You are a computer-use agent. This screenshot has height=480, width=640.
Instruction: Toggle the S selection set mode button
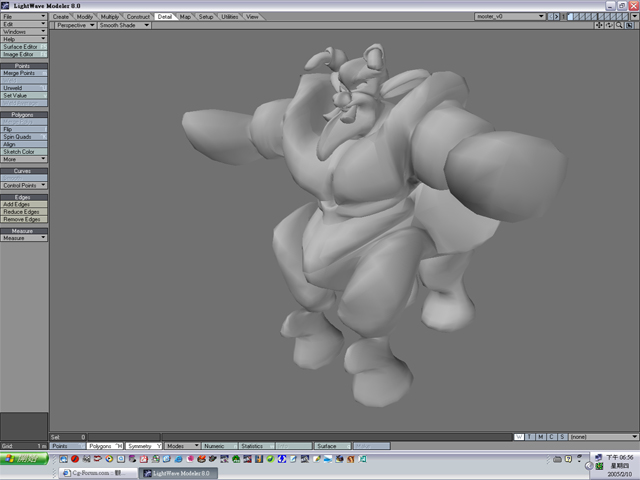tap(562, 437)
